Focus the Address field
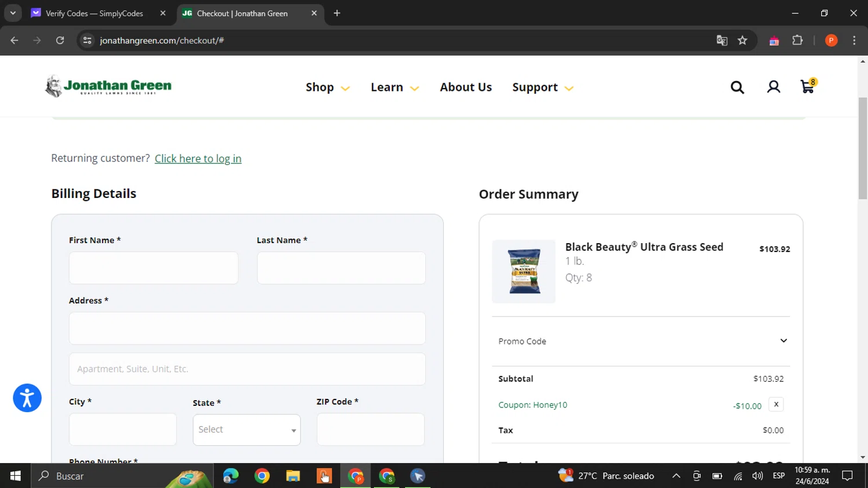Screen dimensions: 868x488 click(247, 328)
